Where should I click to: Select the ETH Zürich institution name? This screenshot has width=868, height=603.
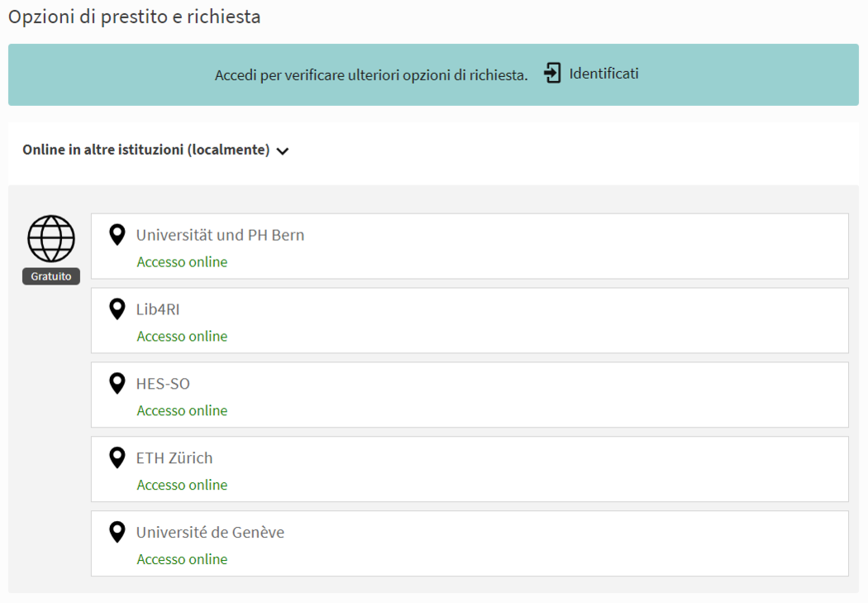click(174, 458)
